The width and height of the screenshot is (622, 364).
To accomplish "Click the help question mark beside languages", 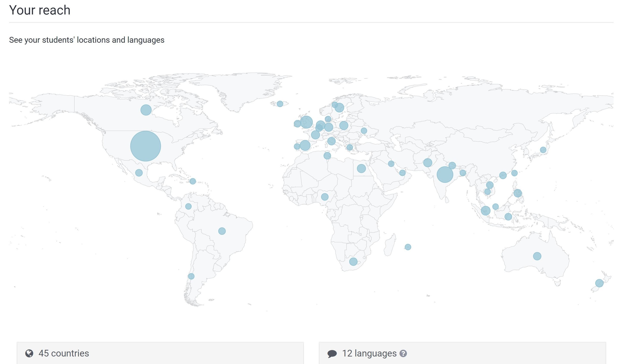I will coord(403,353).
